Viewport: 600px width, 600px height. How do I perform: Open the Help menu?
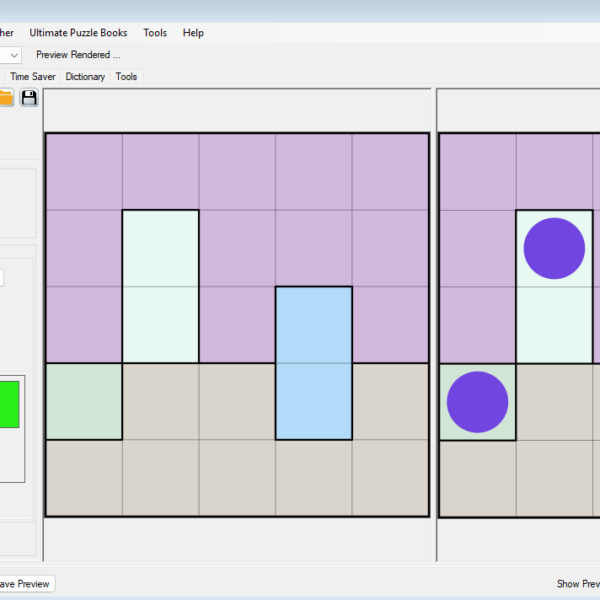point(193,33)
